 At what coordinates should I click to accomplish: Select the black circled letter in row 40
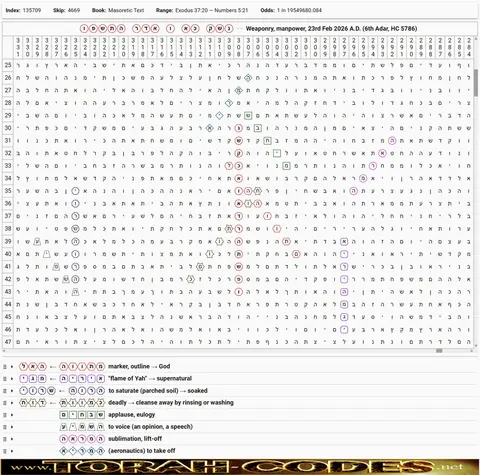coord(75,254)
